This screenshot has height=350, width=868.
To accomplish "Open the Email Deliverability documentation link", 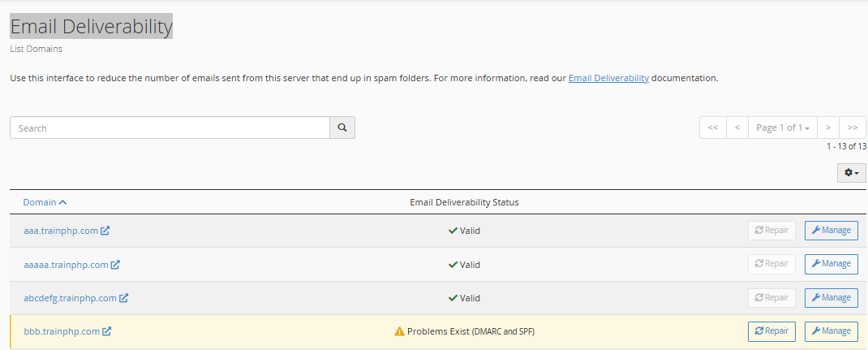I will click(608, 78).
